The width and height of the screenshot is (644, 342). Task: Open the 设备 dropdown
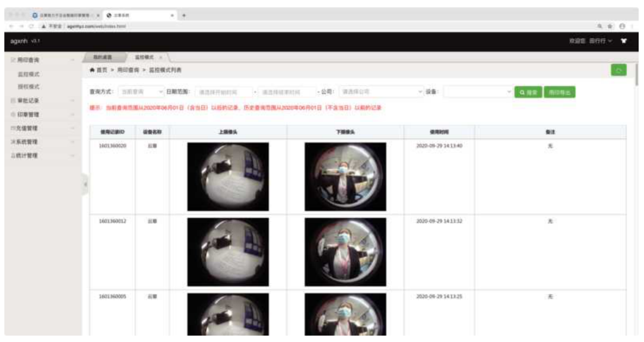pyautogui.click(x=478, y=93)
